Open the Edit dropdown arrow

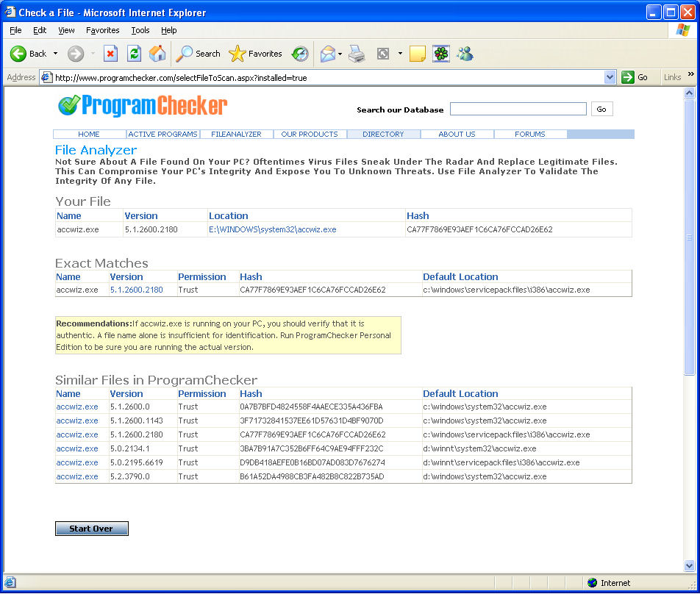400,54
